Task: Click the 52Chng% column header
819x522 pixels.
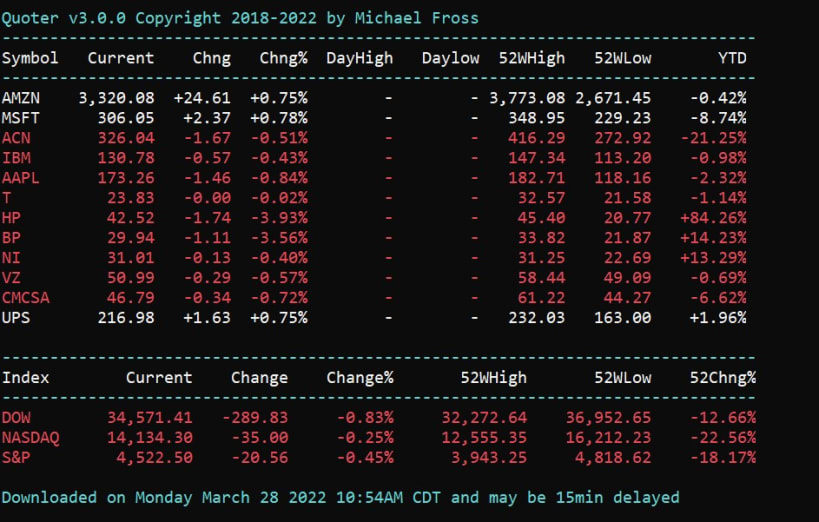Action: click(723, 378)
